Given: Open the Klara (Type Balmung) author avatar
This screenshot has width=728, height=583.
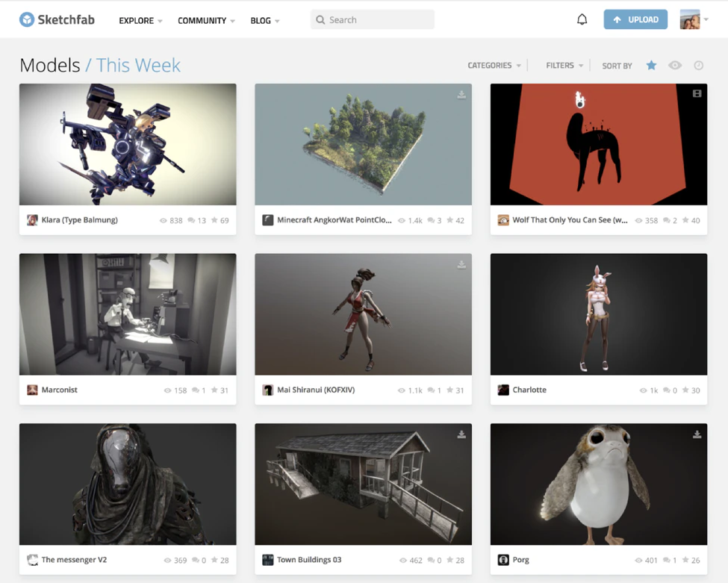Looking at the screenshot, I should coord(32,220).
